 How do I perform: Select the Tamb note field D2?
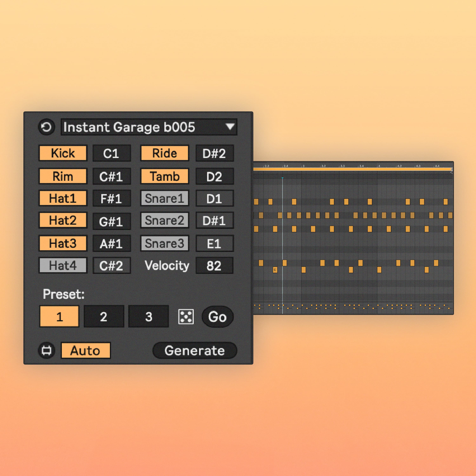(215, 176)
